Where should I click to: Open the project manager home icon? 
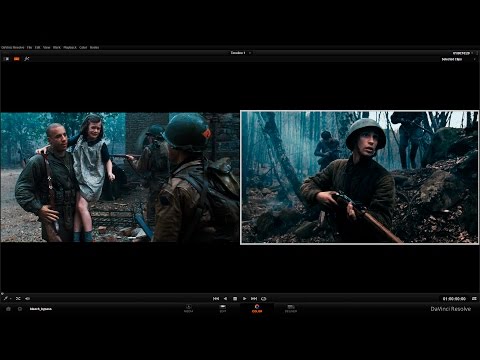8,309
